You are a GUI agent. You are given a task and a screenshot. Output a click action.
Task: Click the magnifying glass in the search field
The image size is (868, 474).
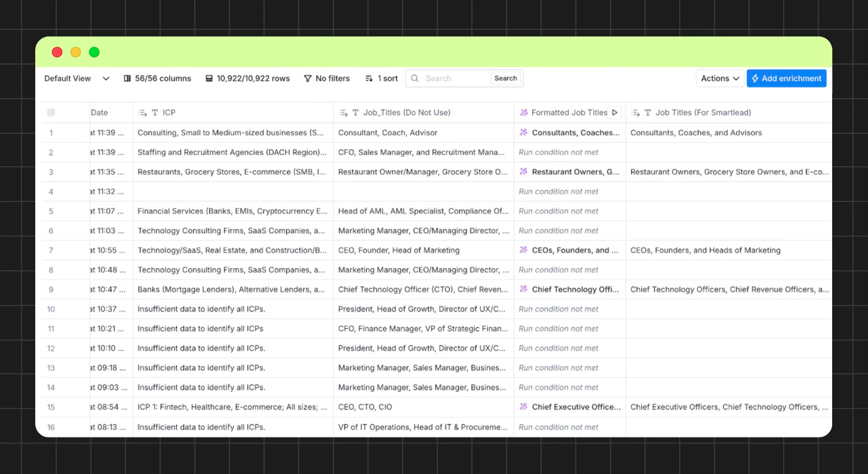pos(415,78)
